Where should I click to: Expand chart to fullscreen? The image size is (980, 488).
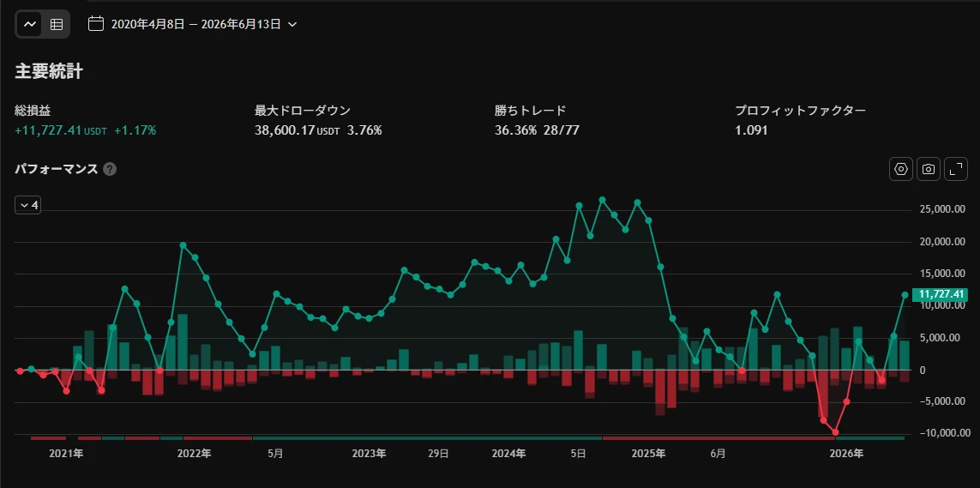point(956,169)
